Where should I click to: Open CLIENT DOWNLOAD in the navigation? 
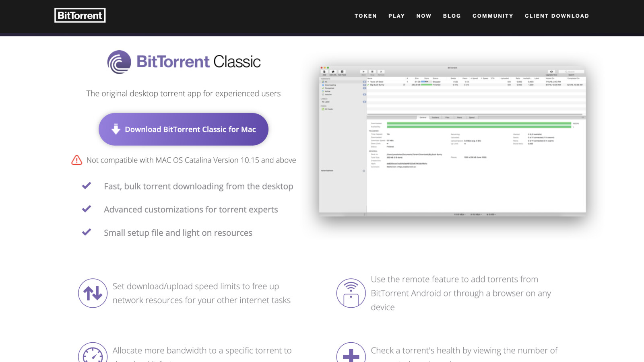pos(557,16)
